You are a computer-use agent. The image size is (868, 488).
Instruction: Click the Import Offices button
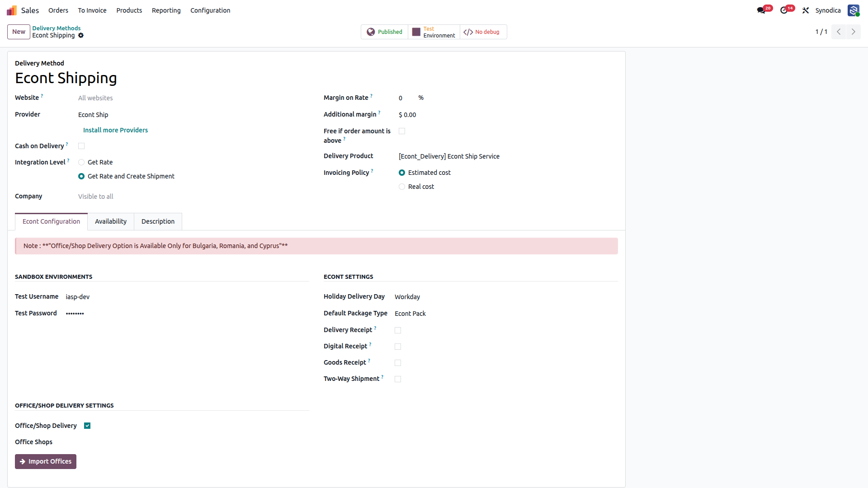click(46, 461)
